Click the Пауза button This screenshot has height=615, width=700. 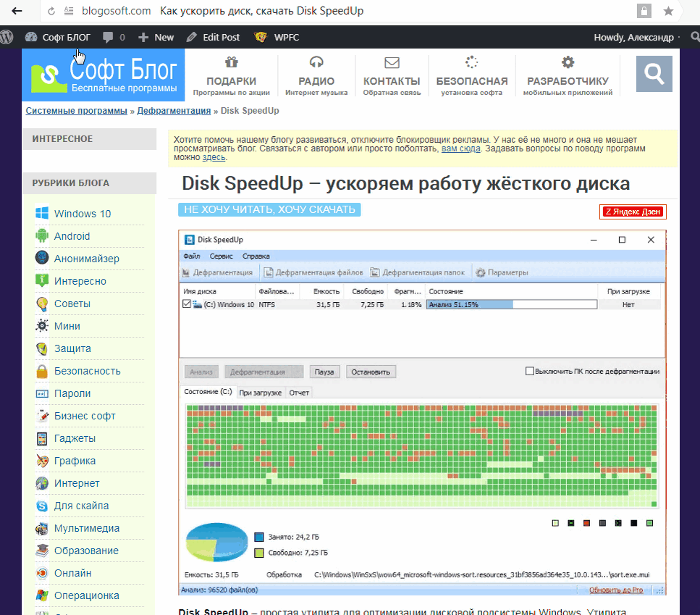324,372
